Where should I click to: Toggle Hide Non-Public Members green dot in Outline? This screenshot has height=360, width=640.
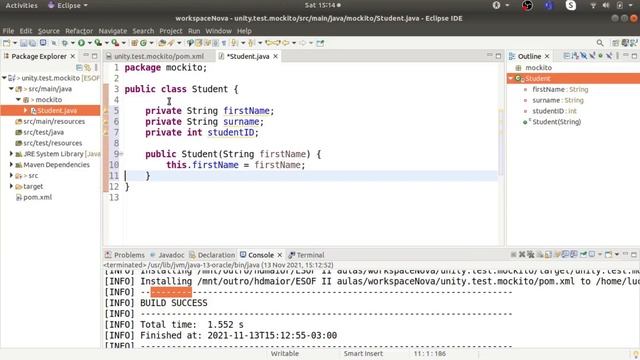(x=600, y=56)
